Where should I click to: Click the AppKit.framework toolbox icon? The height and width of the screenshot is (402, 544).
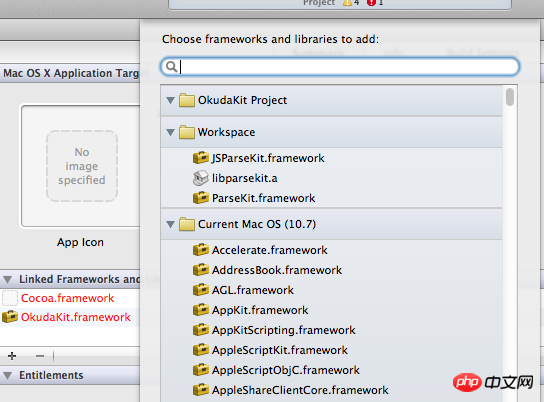pos(201,310)
